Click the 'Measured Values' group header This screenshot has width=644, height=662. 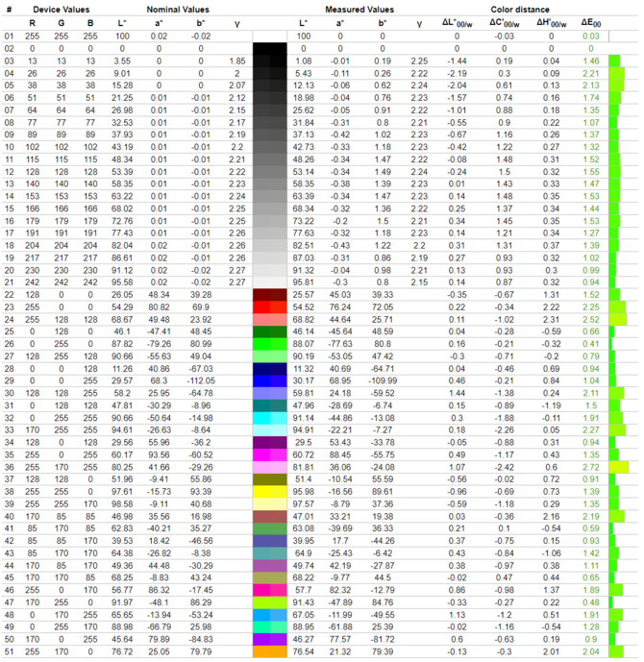click(x=359, y=10)
